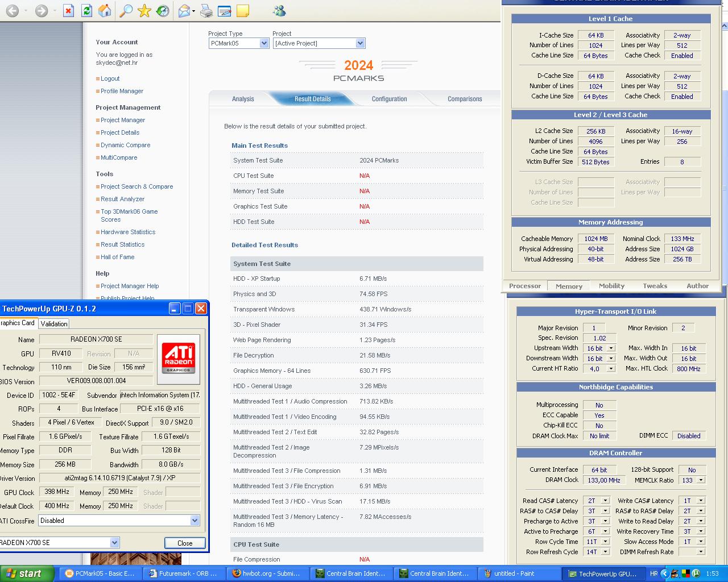Open Favorites with the star icon
Viewport: 728px width, 582px height.
[x=144, y=11]
